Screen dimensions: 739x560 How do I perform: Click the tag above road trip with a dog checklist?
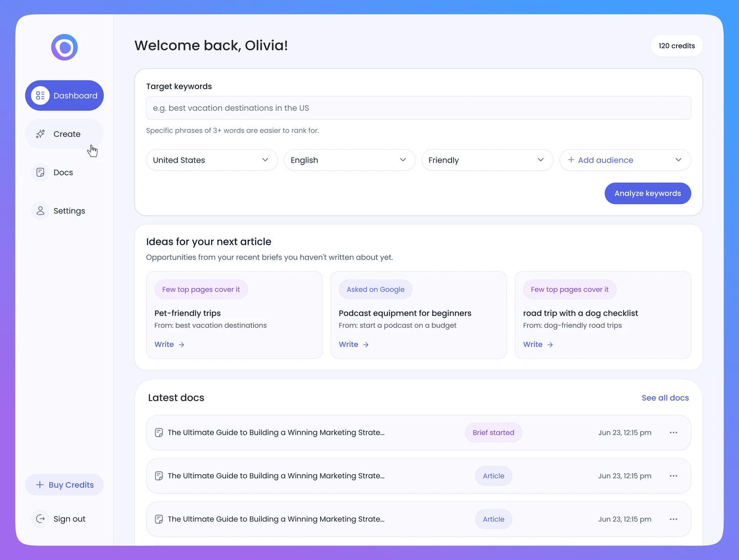coord(569,289)
